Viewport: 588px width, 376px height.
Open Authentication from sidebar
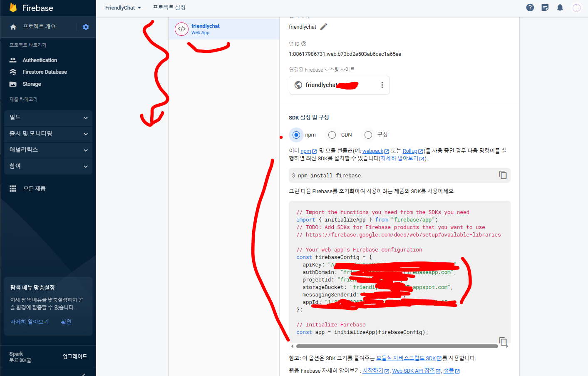pyautogui.click(x=40, y=60)
